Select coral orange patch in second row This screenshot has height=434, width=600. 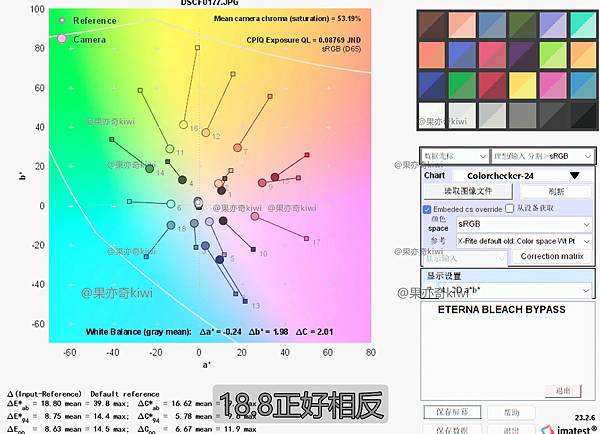point(432,55)
